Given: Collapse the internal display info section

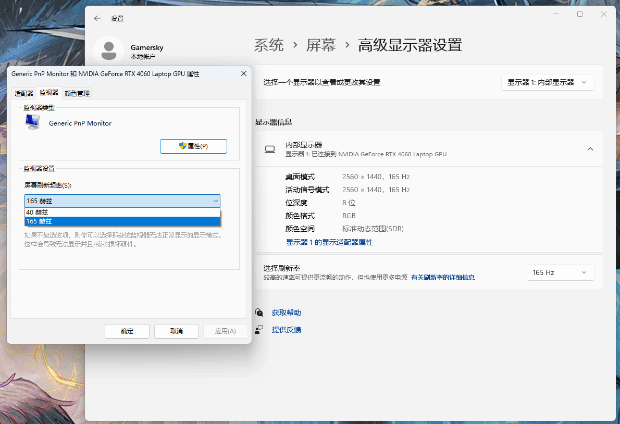Looking at the screenshot, I should point(590,149).
